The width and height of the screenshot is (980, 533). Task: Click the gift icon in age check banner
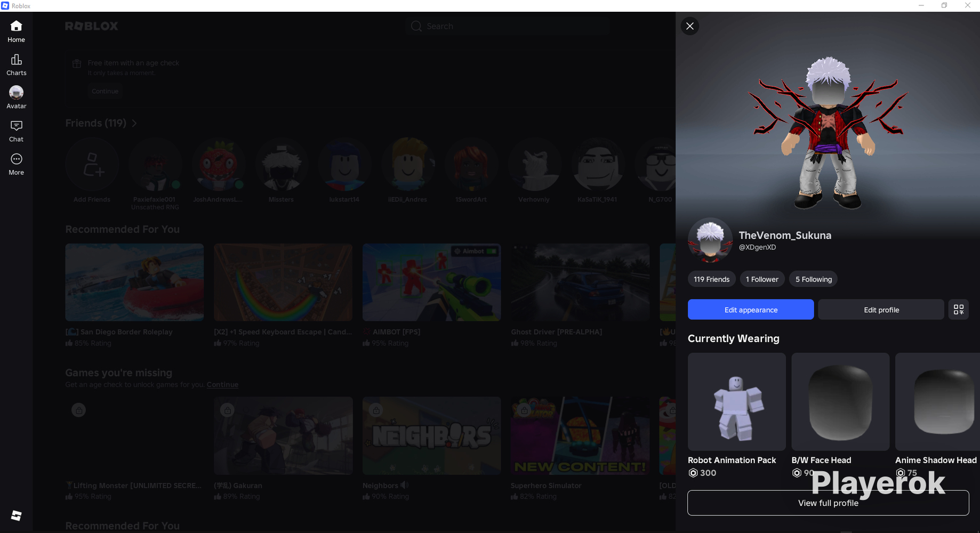click(77, 63)
